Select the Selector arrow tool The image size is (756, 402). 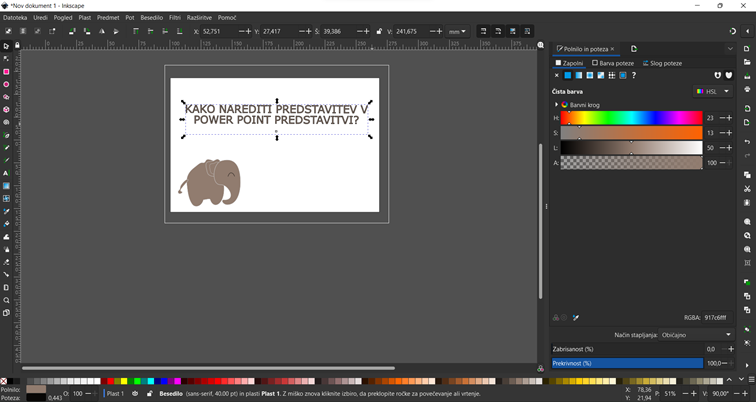tap(6, 46)
